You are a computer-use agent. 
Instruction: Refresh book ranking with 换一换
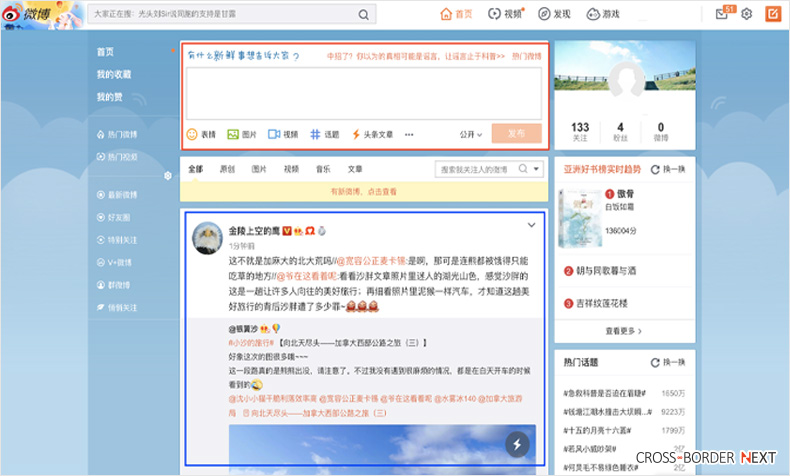pyautogui.click(x=668, y=169)
